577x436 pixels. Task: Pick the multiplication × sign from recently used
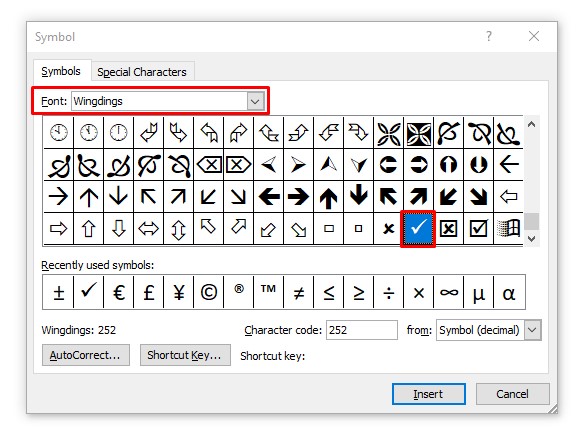418,292
